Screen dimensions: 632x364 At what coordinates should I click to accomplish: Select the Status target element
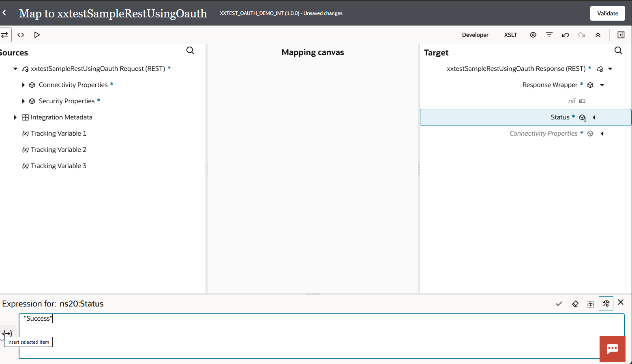(x=559, y=117)
